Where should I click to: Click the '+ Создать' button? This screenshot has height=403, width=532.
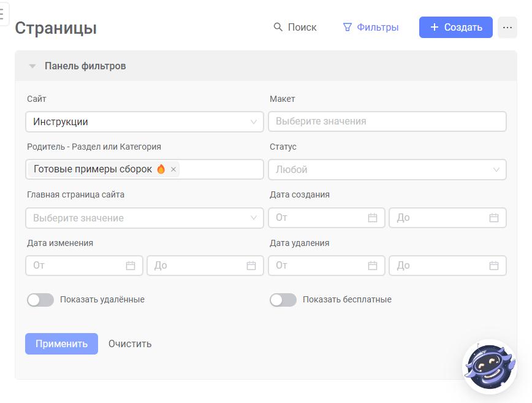(455, 27)
